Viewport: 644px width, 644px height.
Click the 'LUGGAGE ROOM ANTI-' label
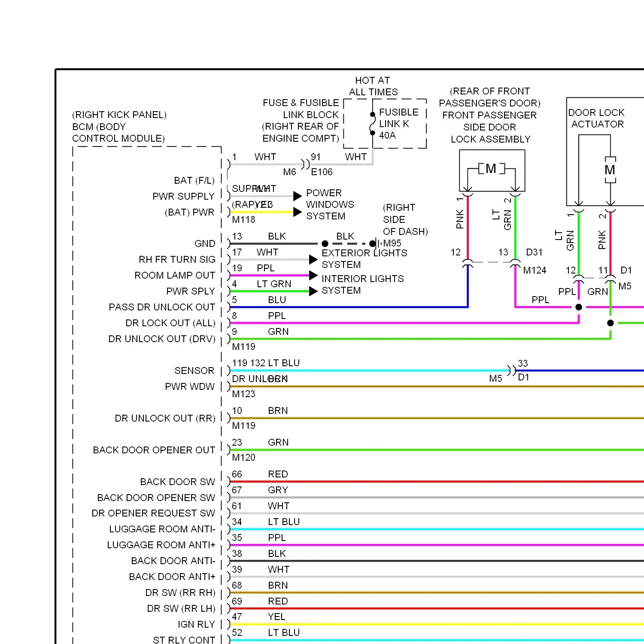[162, 529]
